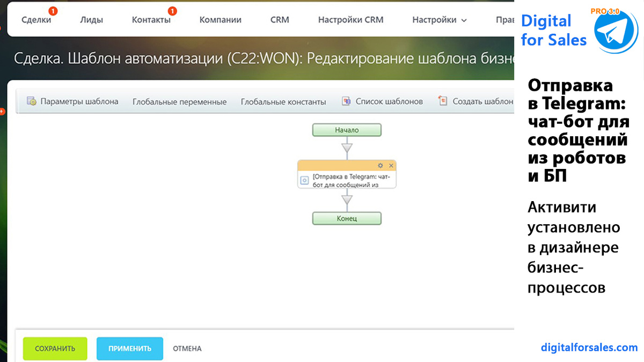The image size is (644, 362).
Task: Delete Telegram activity with the X icon
Action: [x=391, y=166]
